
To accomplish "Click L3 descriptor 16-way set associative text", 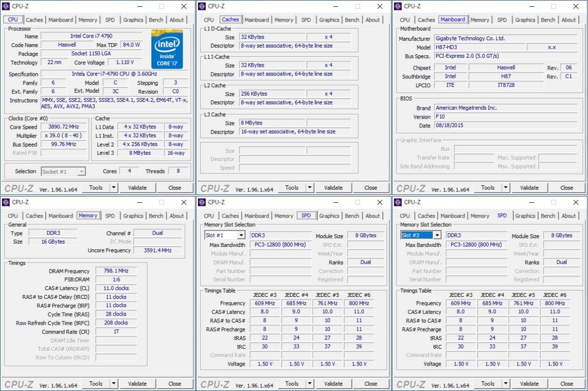I will coord(295,132).
